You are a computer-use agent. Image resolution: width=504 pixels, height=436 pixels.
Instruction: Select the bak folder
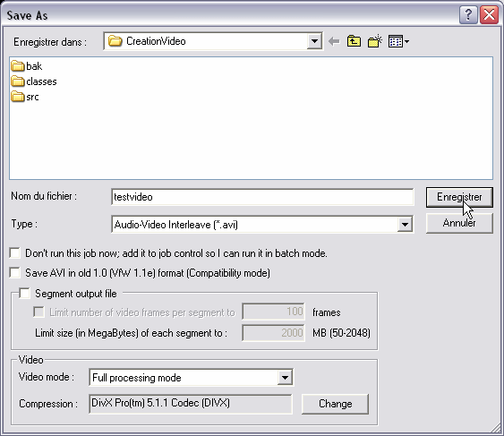(26, 66)
